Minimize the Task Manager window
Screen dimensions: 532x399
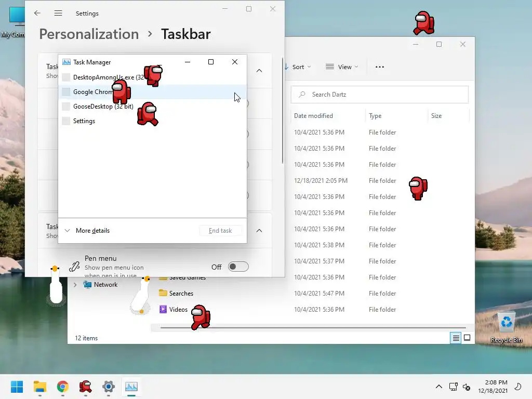pyautogui.click(x=187, y=62)
